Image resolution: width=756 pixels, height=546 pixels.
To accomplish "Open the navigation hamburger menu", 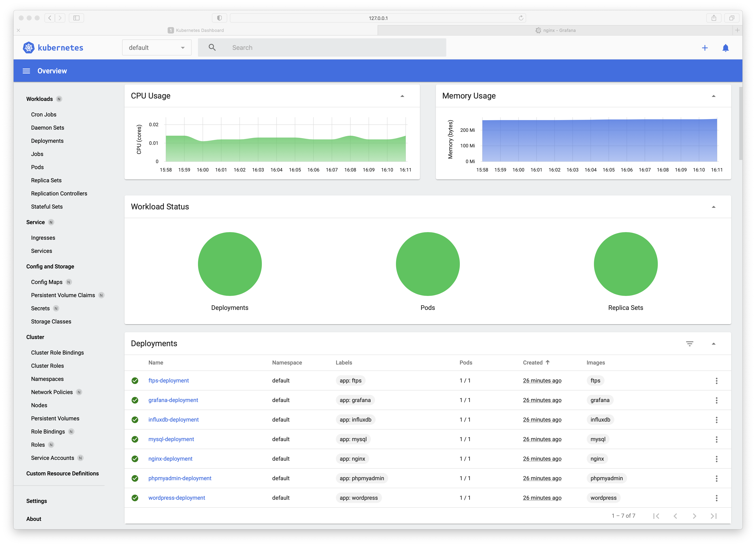I will click(x=26, y=71).
